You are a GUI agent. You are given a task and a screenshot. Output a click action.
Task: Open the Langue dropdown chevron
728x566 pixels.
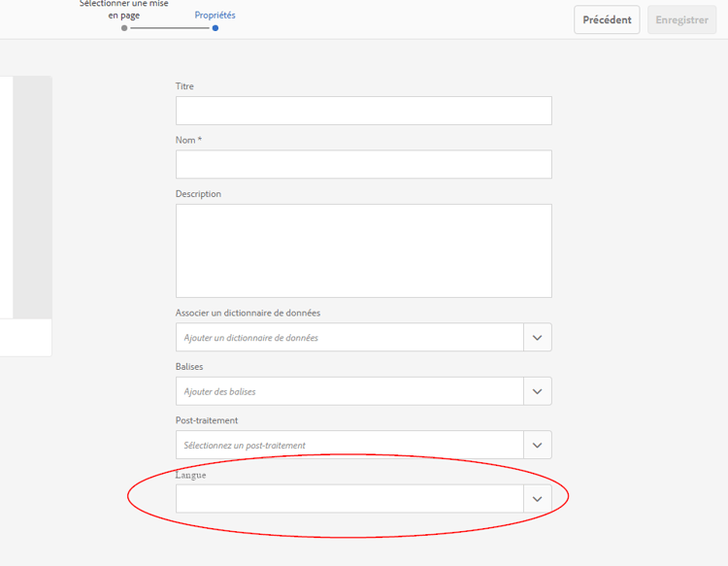pyautogui.click(x=538, y=499)
